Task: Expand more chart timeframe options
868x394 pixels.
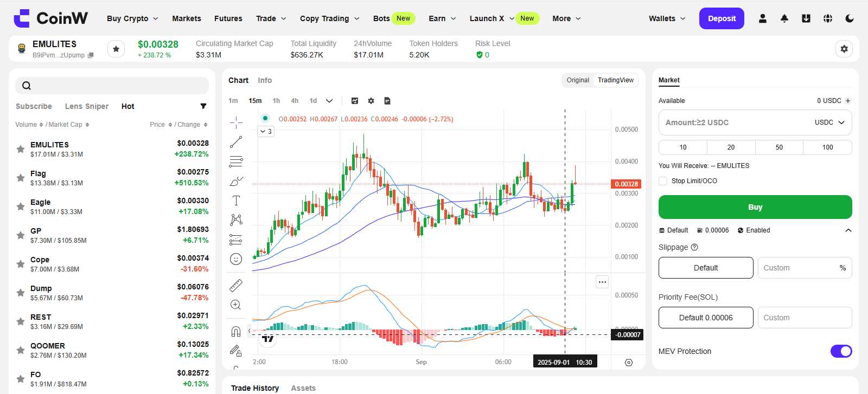Action: [329, 101]
